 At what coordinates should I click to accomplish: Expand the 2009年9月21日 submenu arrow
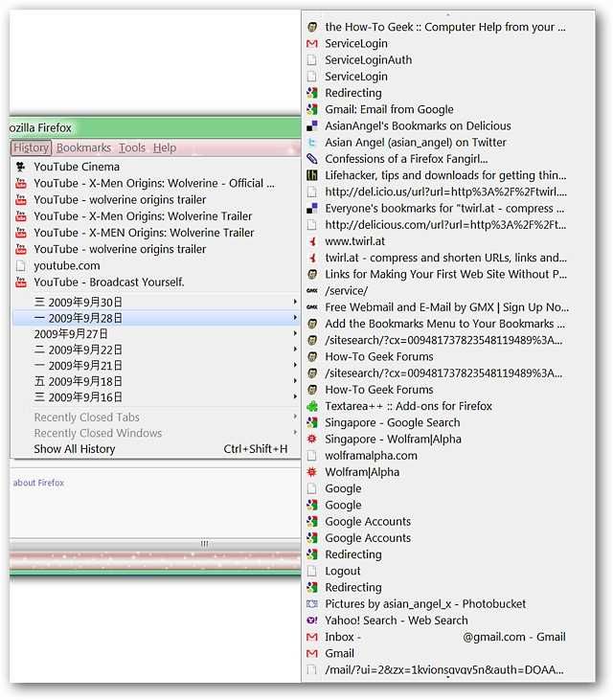coord(295,365)
